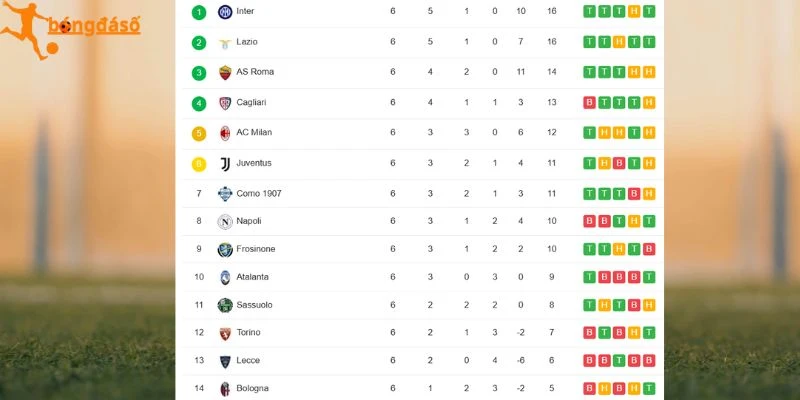Image resolution: width=800 pixels, height=400 pixels.
Task: Click the AC Milan crest icon
Action: pos(225,133)
